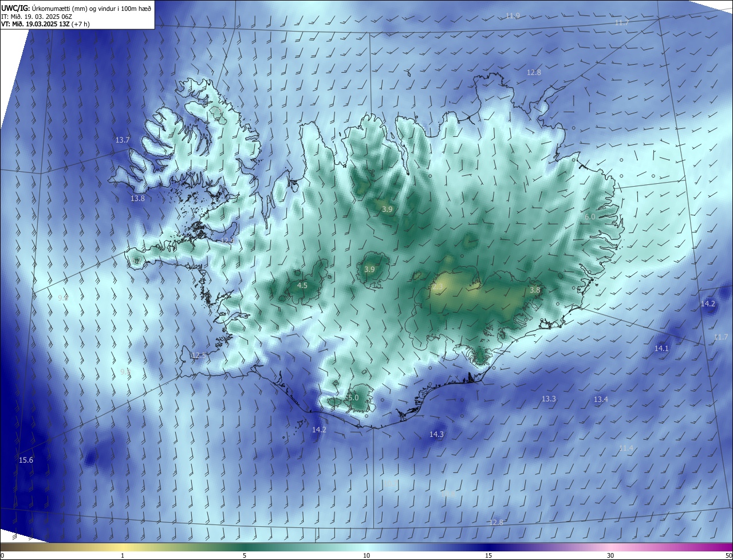This screenshot has width=733, height=560.
Task: Click the 11.4 value label
Action: (x=626, y=448)
